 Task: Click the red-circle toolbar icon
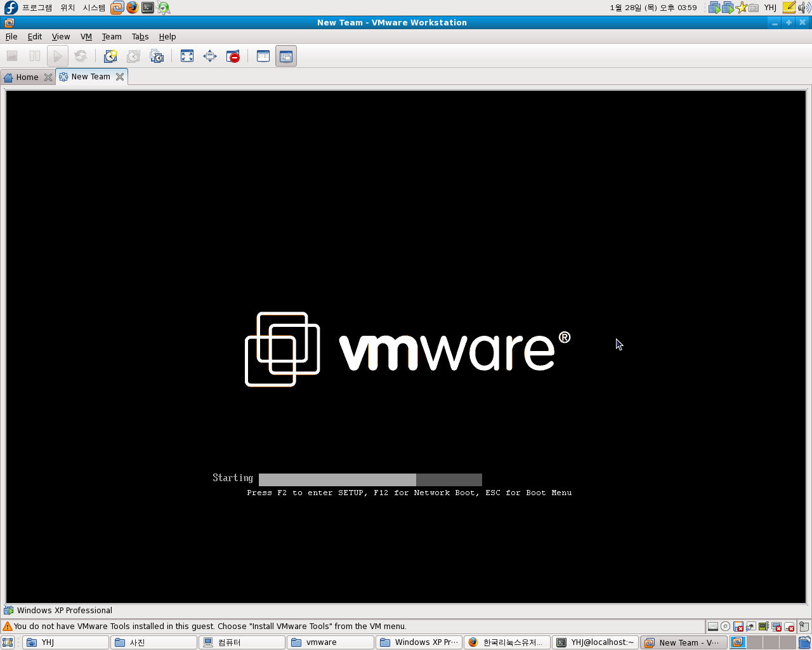click(x=233, y=56)
